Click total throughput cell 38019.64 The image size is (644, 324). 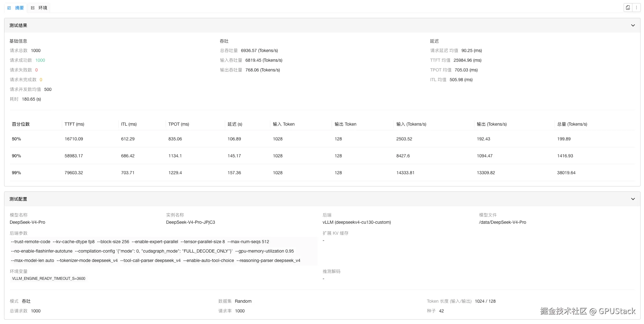coord(566,173)
